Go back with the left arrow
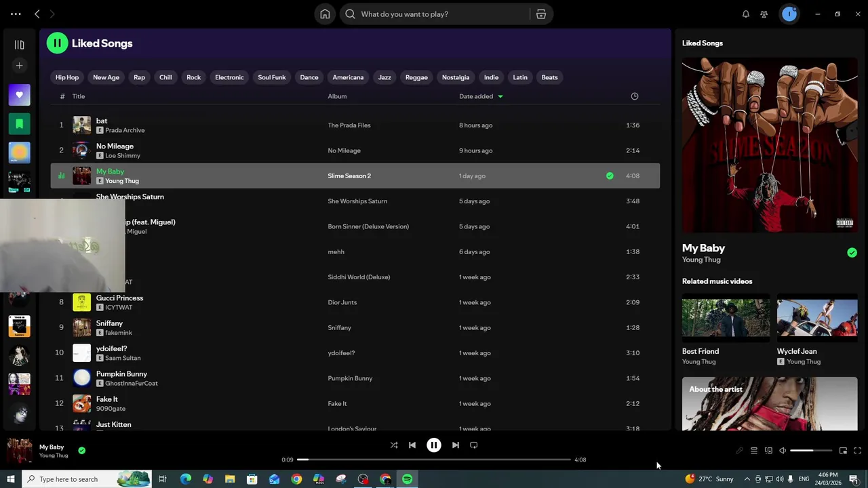This screenshot has height=488, width=868. (37, 14)
